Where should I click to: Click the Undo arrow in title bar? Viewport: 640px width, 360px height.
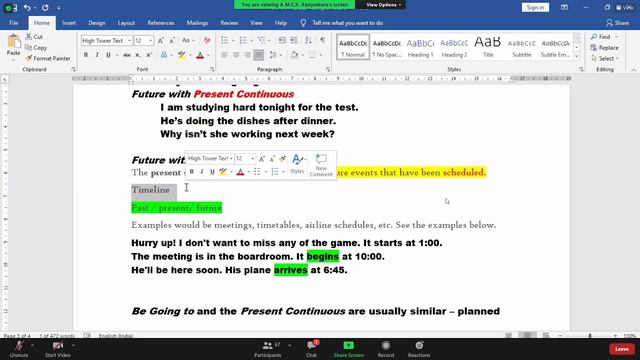click(27, 7)
